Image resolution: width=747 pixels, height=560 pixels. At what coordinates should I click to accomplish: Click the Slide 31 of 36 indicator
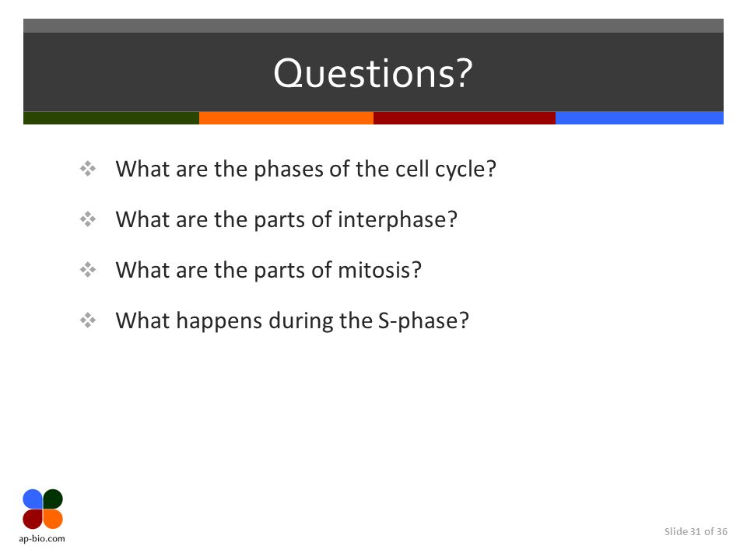tap(696, 531)
